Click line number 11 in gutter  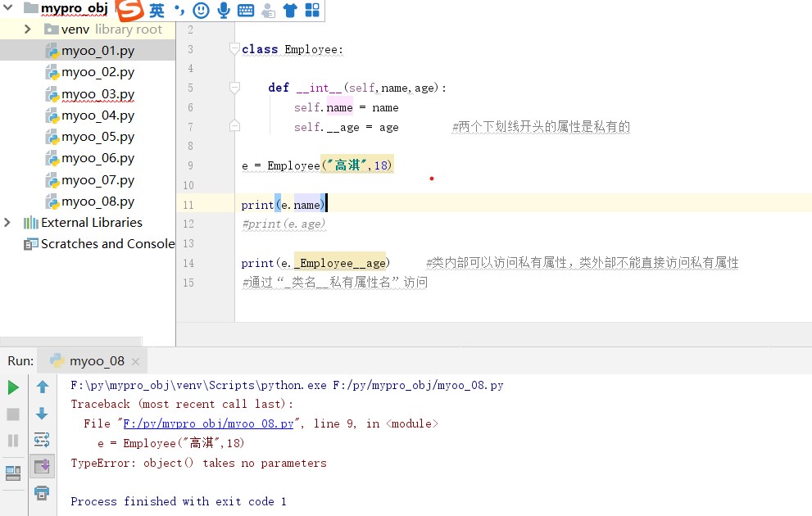[188, 205]
